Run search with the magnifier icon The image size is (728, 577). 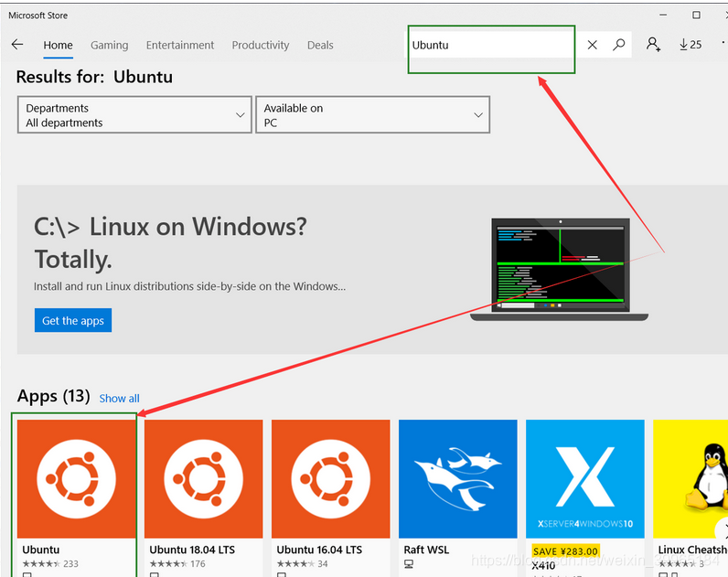(x=618, y=45)
